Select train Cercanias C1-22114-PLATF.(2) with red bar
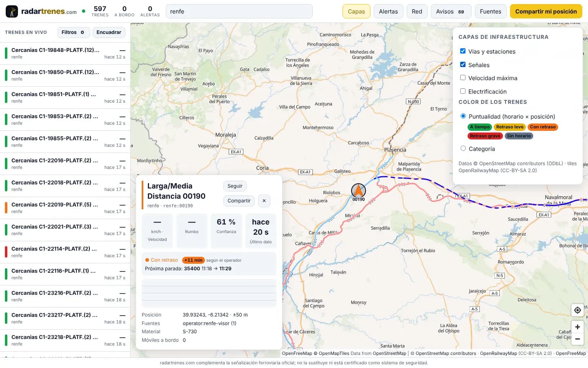This screenshot has width=588, height=368. (65, 252)
